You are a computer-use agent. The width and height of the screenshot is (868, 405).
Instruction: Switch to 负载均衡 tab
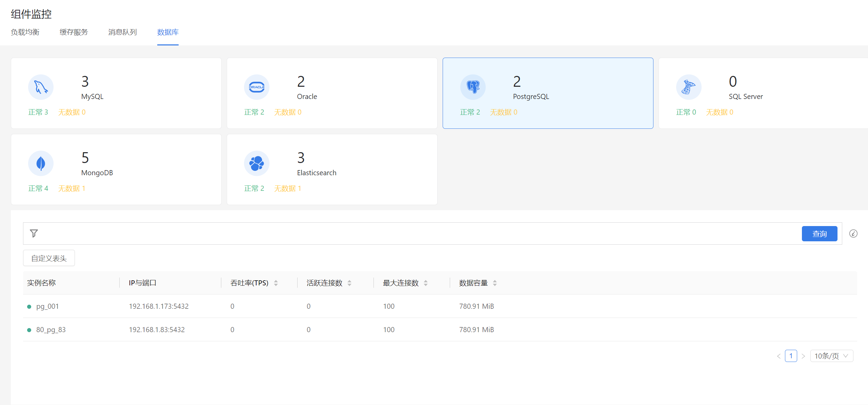click(x=25, y=32)
